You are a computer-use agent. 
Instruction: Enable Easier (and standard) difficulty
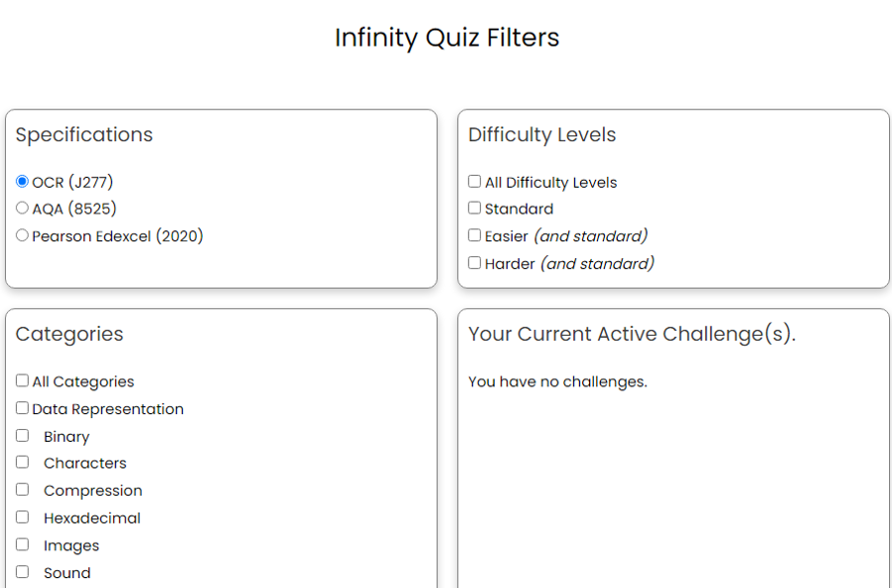[x=474, y=235]
